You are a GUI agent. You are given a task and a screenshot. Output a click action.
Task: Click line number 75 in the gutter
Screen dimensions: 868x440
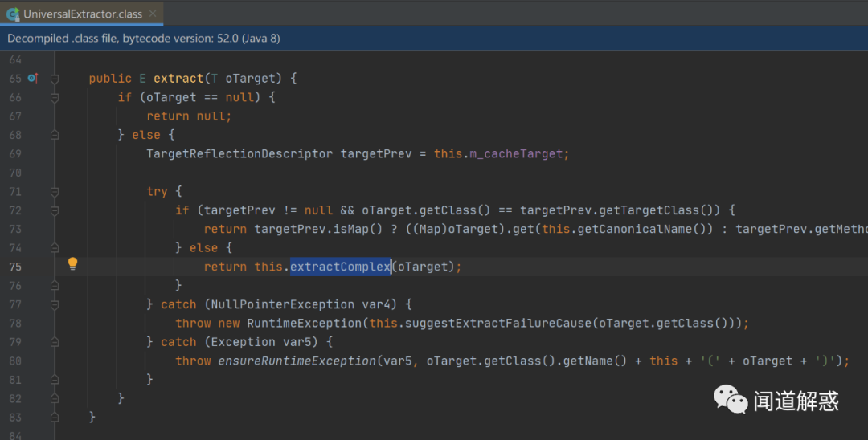coord(15,267)
